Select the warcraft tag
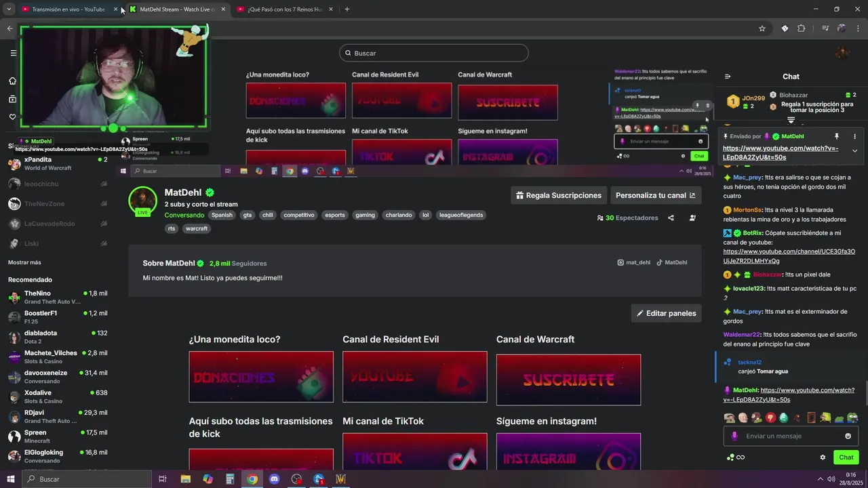868x488 pixels. click(x=197, y=228)
